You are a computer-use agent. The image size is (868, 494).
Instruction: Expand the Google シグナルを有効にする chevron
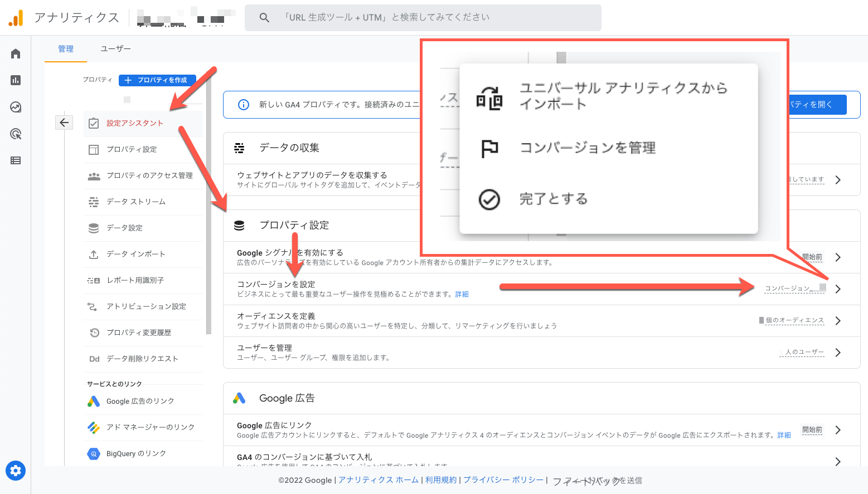click(x=838, y=257)
